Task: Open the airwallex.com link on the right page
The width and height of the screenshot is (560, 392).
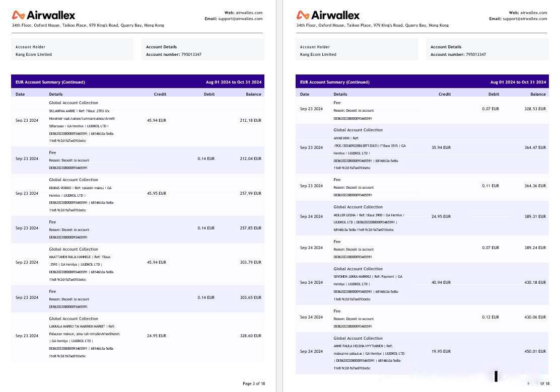Action: pyautogui.click(x=533, y=13)
